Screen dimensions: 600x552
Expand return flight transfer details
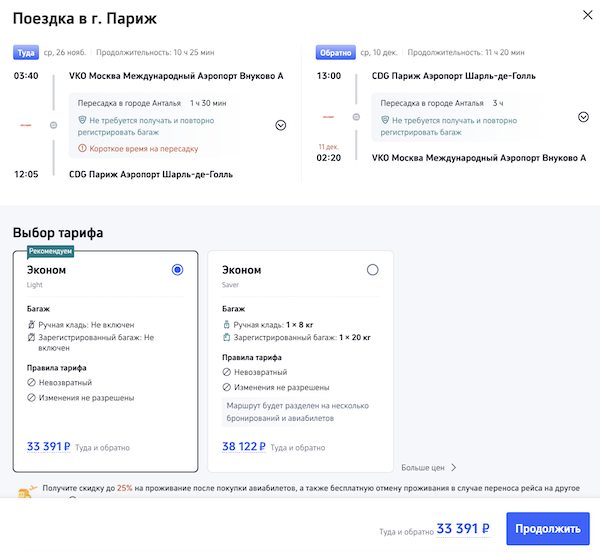[x=583, y=117]
